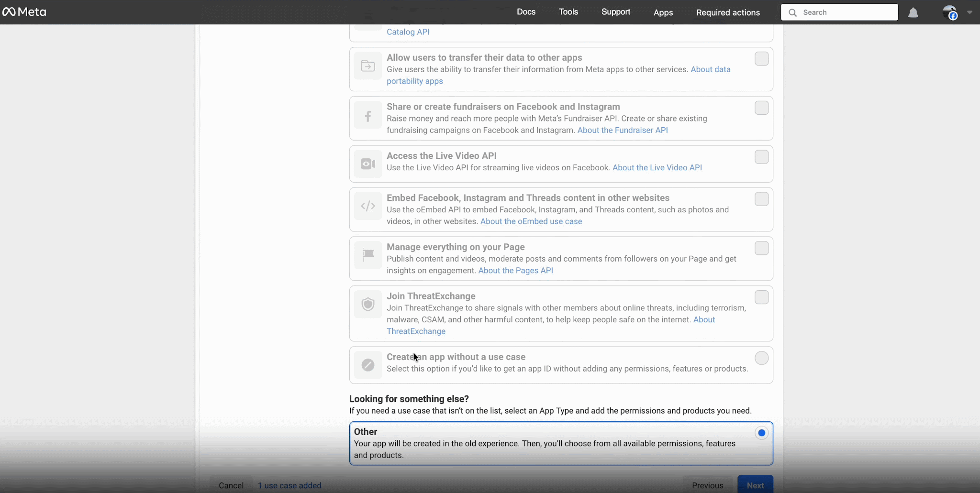Screen dimensions: 980x493
Task: Open the Catalog API link
Action: click(x=408, y=32)
